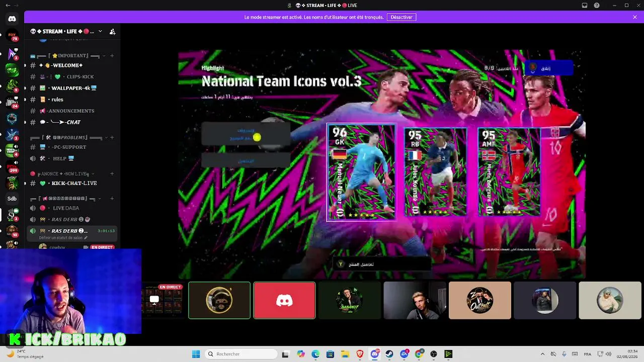644x362 pixels.
Task: Open the server icon with 24 badge
Action: [12, 102]
